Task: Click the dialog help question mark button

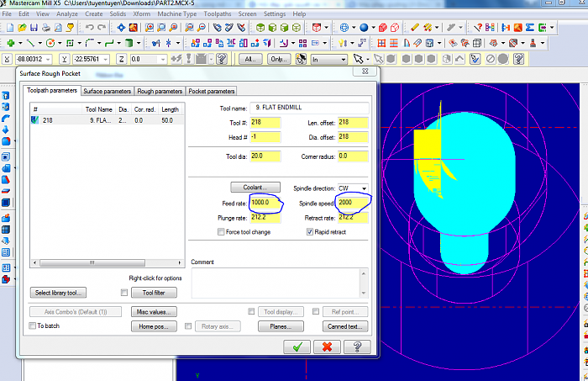Action: coord(357,347)
